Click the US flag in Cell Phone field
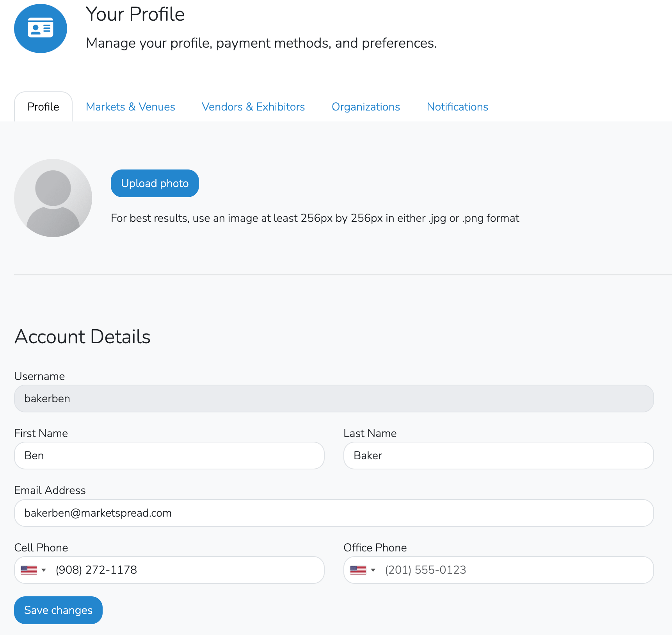This screenshot has width=672, height=635. point(29,570)
